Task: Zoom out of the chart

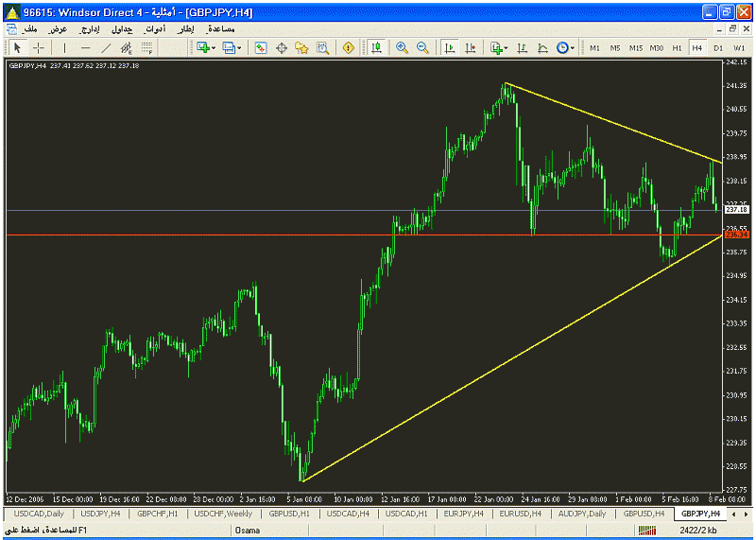Action: 422,48
